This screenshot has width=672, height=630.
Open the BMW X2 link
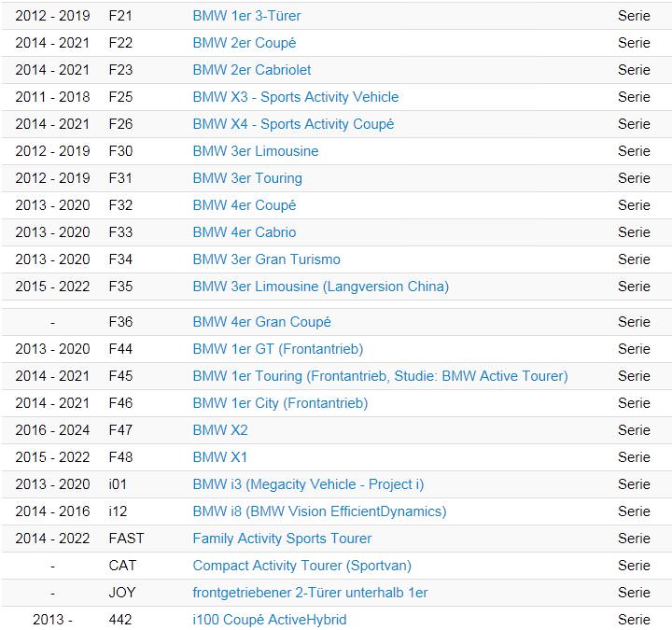pos(220,429)
